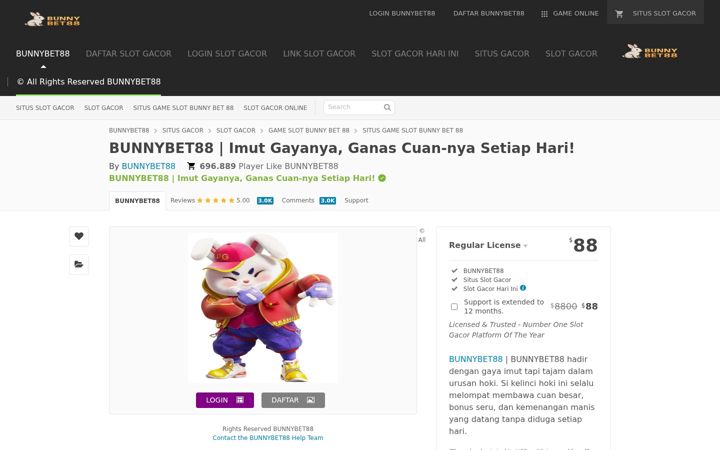Screen dimensions: 720x450
Task: Click SLOT GACOR ONLINE sub navigation link
Action: click(275, 108)
